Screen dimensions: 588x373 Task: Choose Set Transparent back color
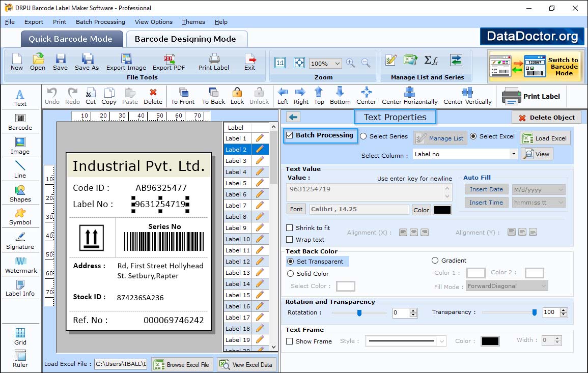(290, 261)
